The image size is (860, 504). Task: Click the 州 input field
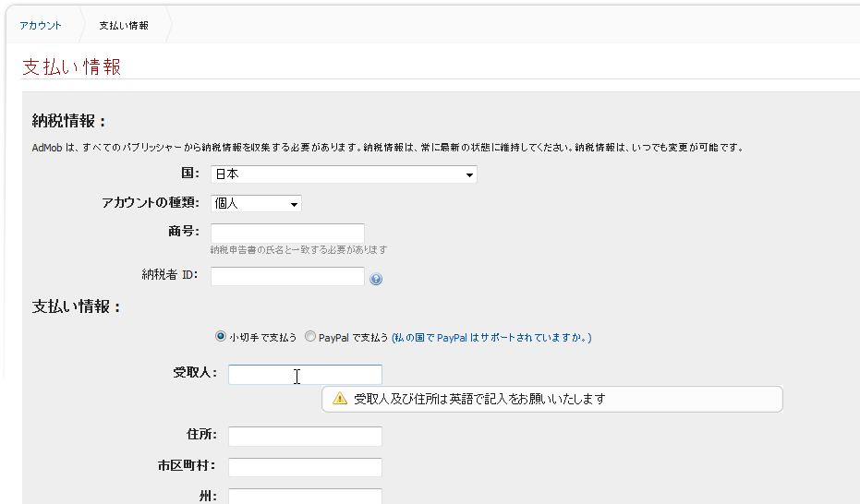[x=305, y=496]
